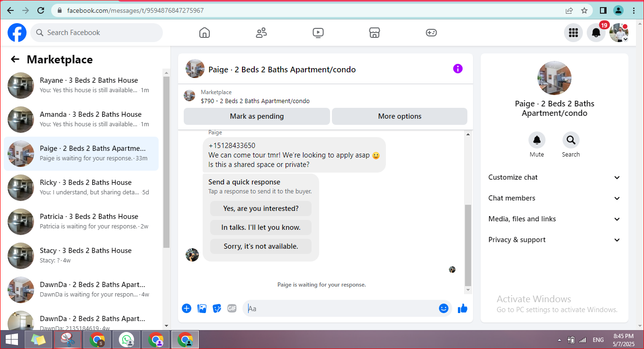Open the Home feed icon
Image resolution: width=644 pixels, height=349 pixels.
tap(205, 33)
